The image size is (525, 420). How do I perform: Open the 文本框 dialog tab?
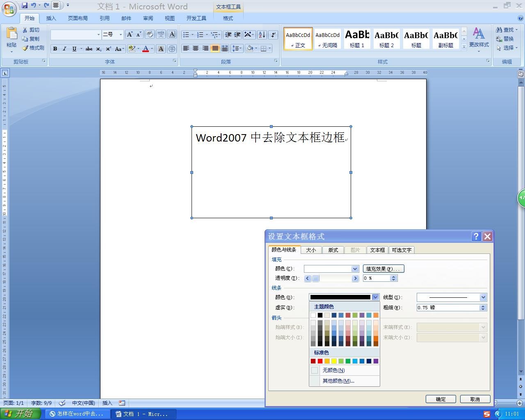click(x=377, y=250)
